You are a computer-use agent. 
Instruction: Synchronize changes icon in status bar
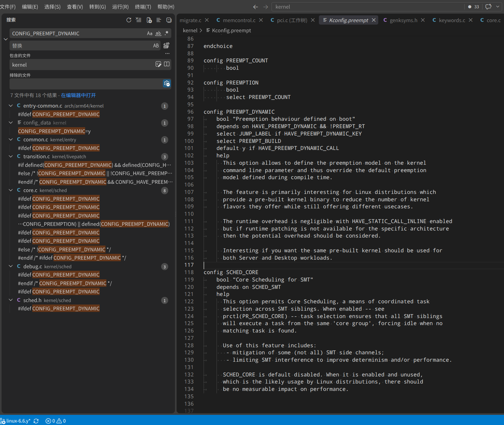tap(36, 421)
